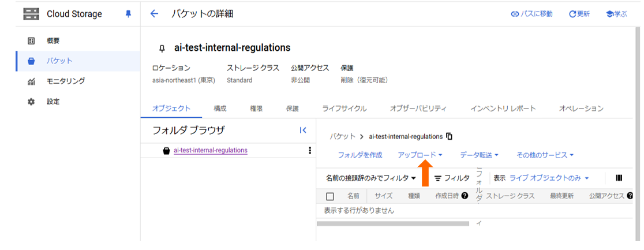Viewport: 644px width, 250px height.
Task: Click the 概要 overview icon in sidebar
Action: (31, 41)
